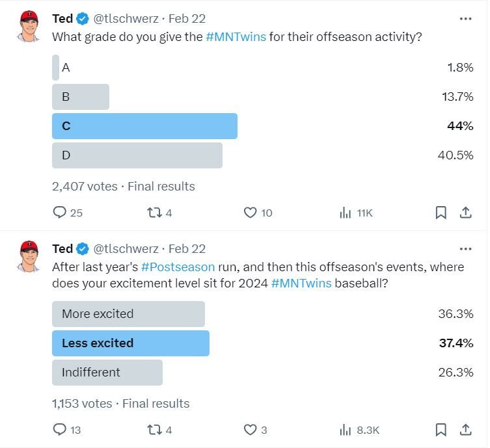Like the excitement level poll tweet
Screen dimensions: 490x448
(x=251, y=430)
